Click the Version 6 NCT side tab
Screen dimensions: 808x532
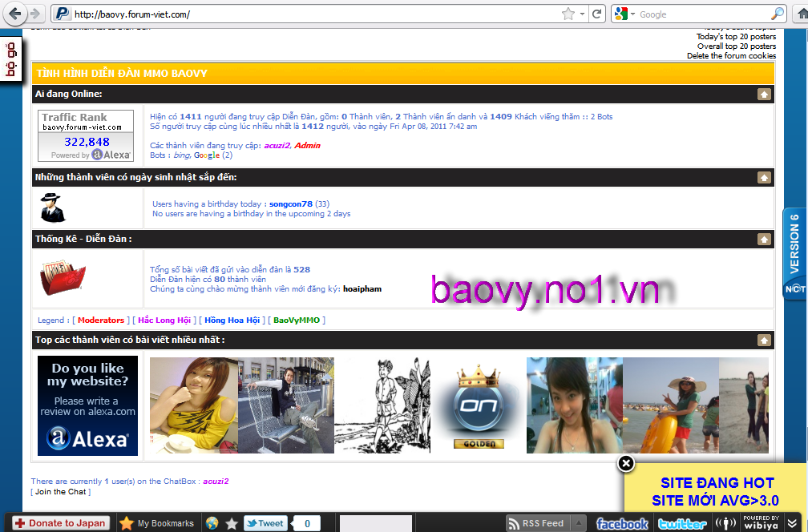(x=795, y=253)
